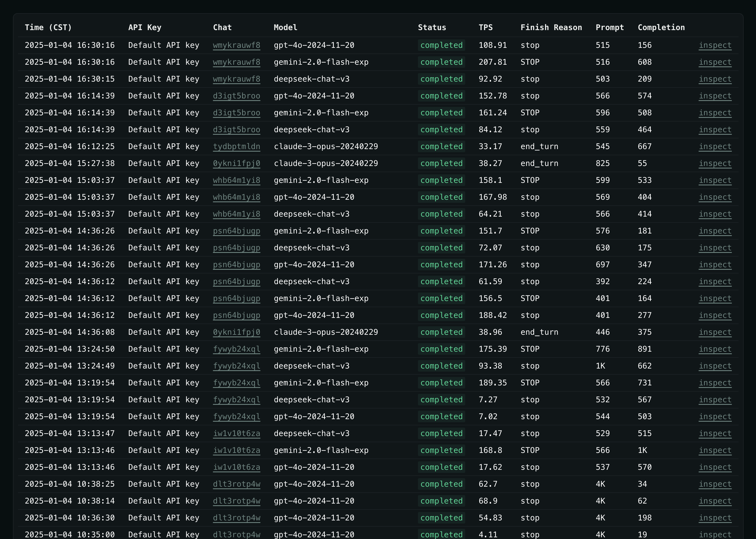The height and width of the screenshot is (539, 756).
Task: Click the completed status badge at 16:12:25
Action: pos(441,146)
